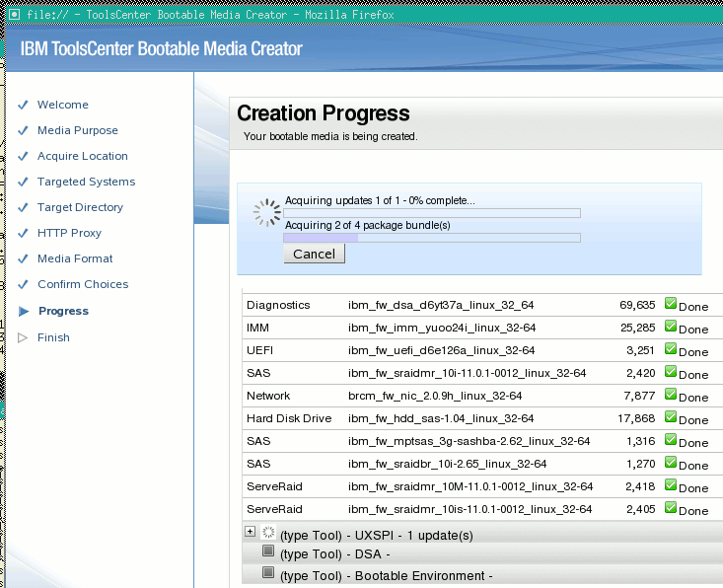Click the checkmark icon beside Targeted Systems
Viewport: 723px width, 588px height.
tap(23, 182)
